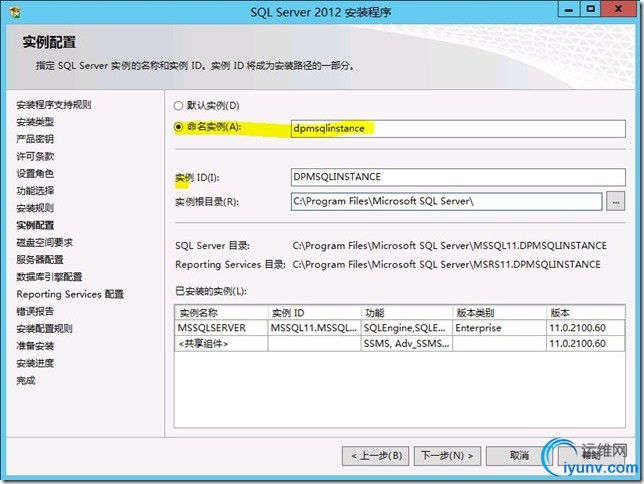Screen dimensions: 644x484
Task: Click the SSMS, Adv_SSMS... features cell
Action: 407,343
